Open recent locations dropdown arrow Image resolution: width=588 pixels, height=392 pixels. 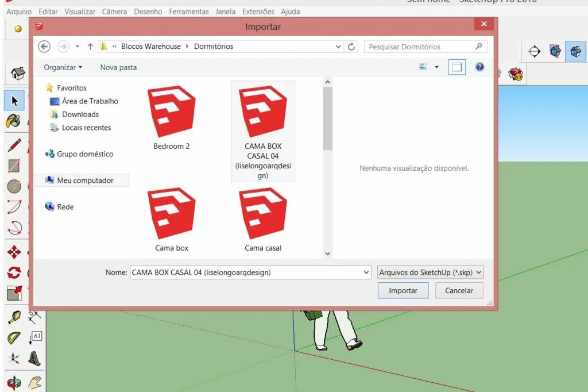[x=78, y=47]
